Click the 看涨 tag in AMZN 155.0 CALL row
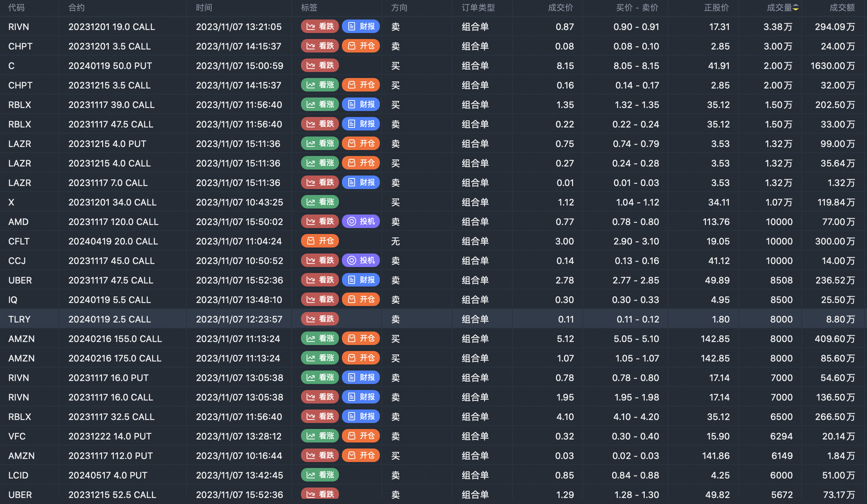Viewport: 867px width, 504px height. point(320,339)
